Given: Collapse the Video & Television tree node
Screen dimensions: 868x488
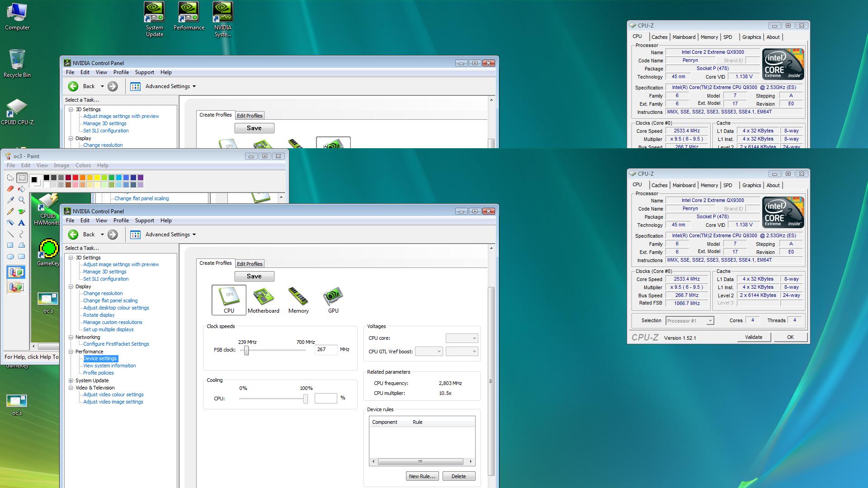Looking at the screenshot, I should pos(71,388).
